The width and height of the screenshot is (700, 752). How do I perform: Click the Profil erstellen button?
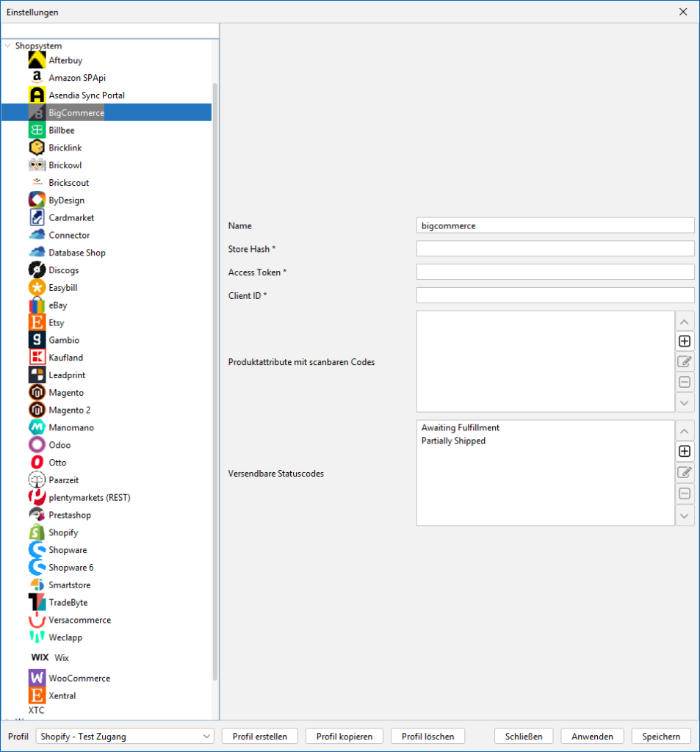(x=260, y=736)
